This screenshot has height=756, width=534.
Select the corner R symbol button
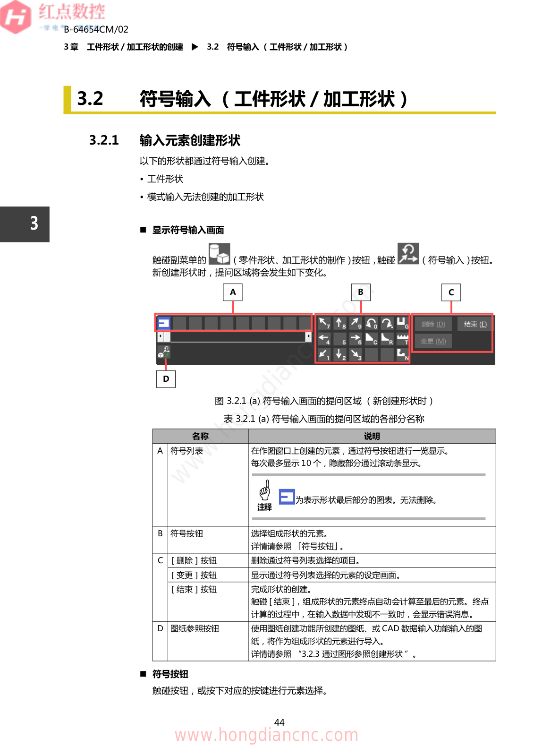(387, 339)
